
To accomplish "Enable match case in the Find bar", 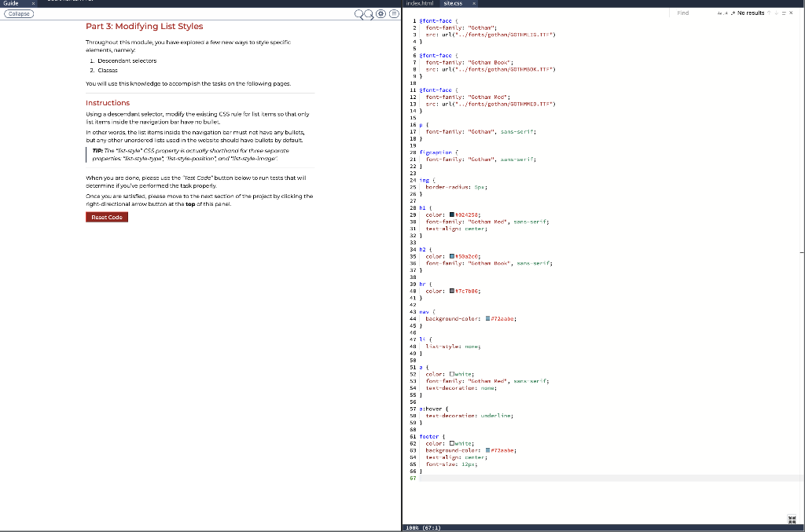I will pos(719,13).
